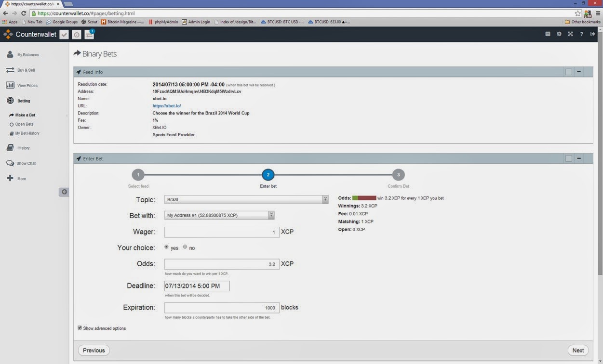
Task: Click step 1 Select feed marker
Action: tap(138, 175)
